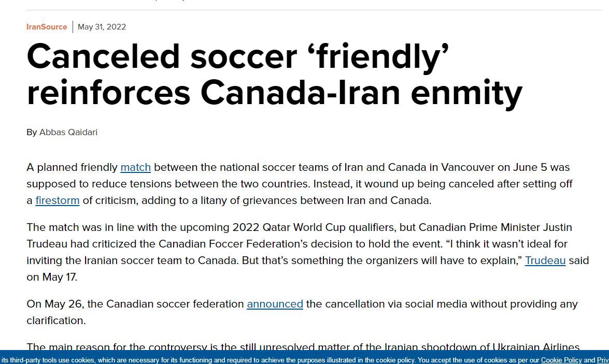Click the word 'clarification.' ending paragraph three
The width and height of the screenshot is (609, 364).
tap(56, 321)
